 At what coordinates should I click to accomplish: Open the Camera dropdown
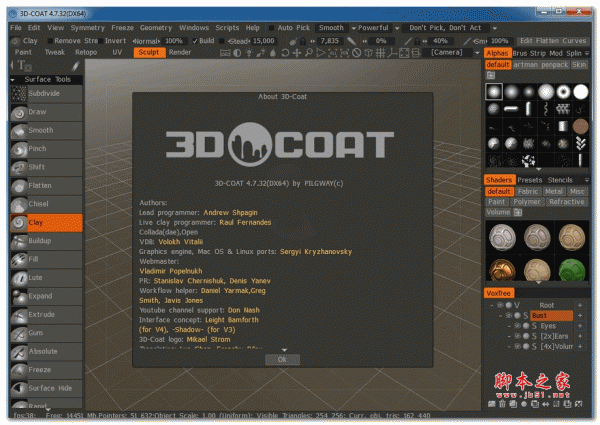coord(477,53)
